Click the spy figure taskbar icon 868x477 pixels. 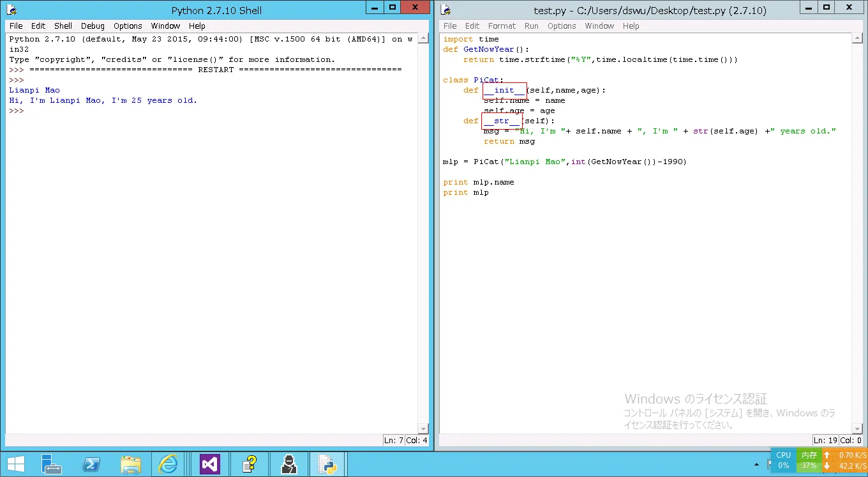pyautogui.click(x=288, y=464)
